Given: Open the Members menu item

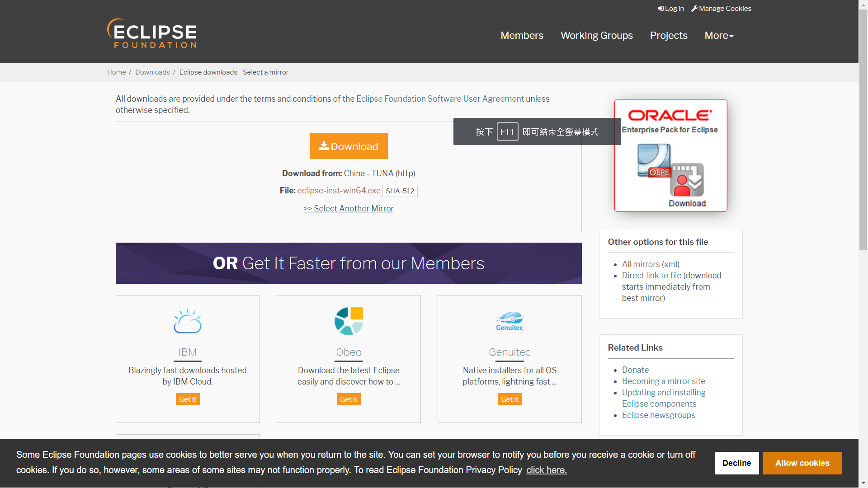Looking at the screenshot, I should coord(522,36).
